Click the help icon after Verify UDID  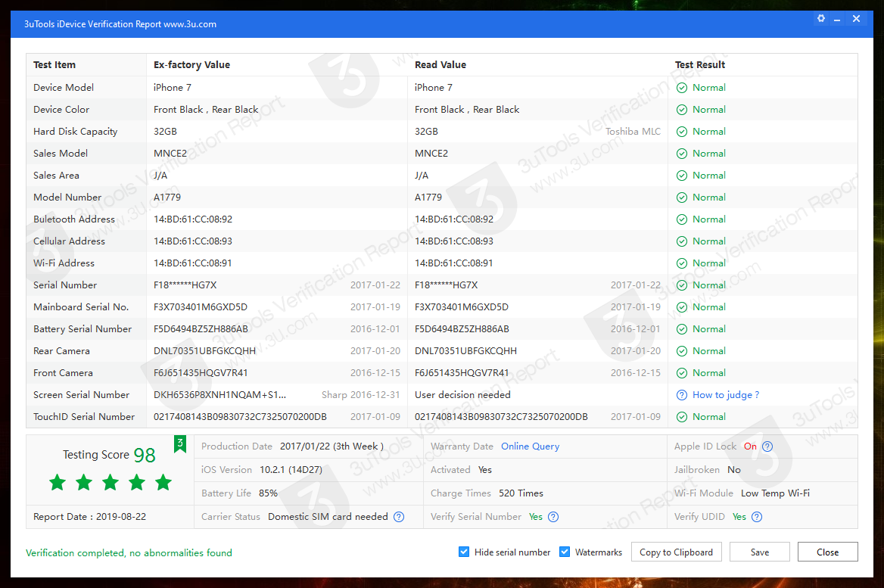(757, 517)
